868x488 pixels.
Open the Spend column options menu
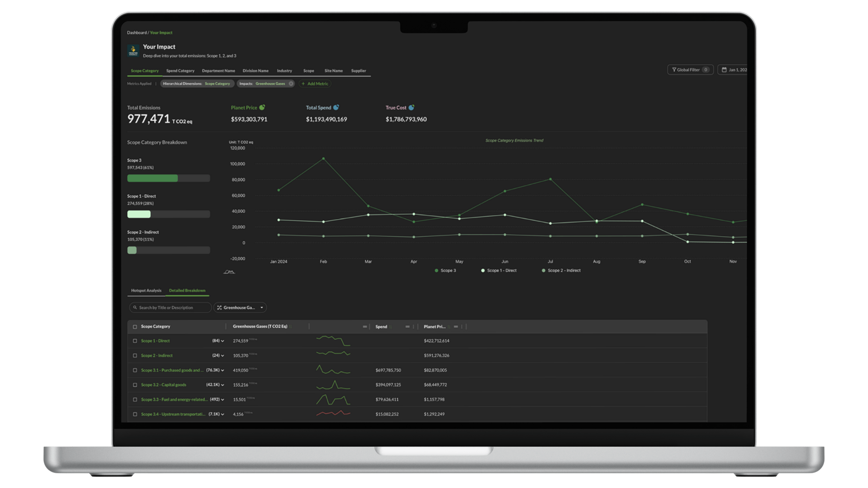(x=413, y=327)
